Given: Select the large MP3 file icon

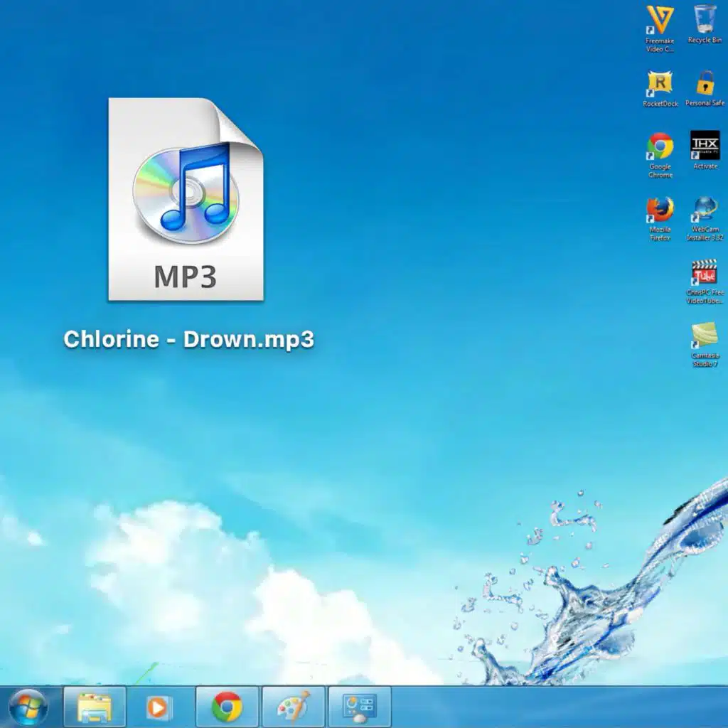Looking at the screenshot, I should tap(186, 199).
